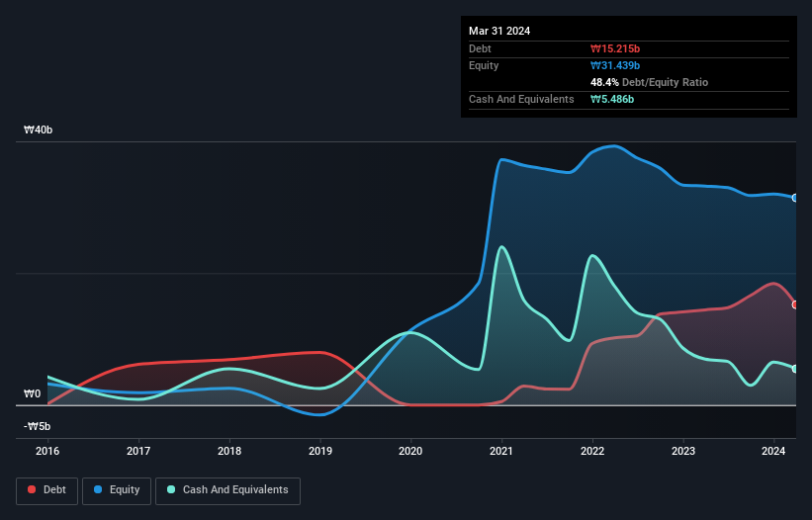The image size is (812, 520).
Task: Click the Debt label in tooltip
Action: coord(480,48)
